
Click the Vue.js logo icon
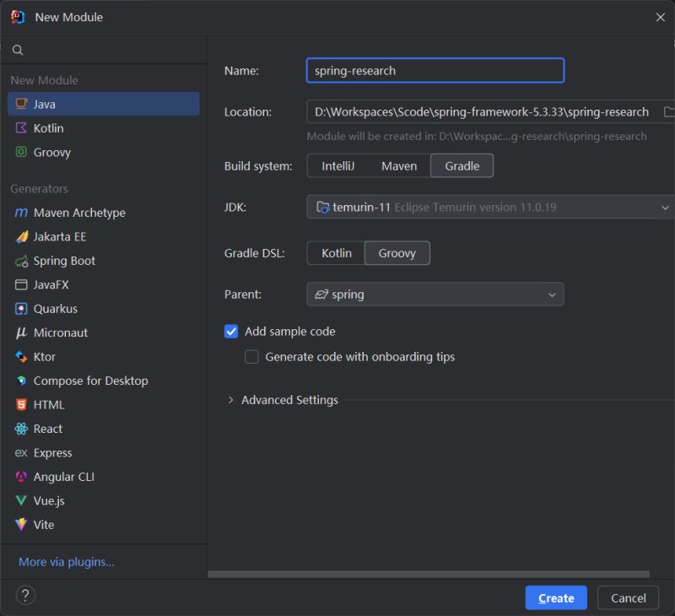[21, 500]
